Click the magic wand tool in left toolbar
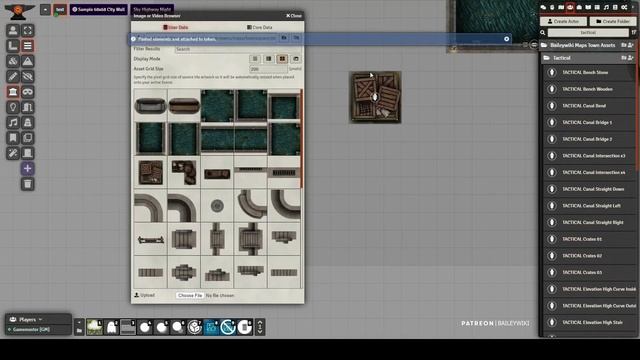This screenshot has height=360, width=640. pyautogui.click(x=13, y=153)
